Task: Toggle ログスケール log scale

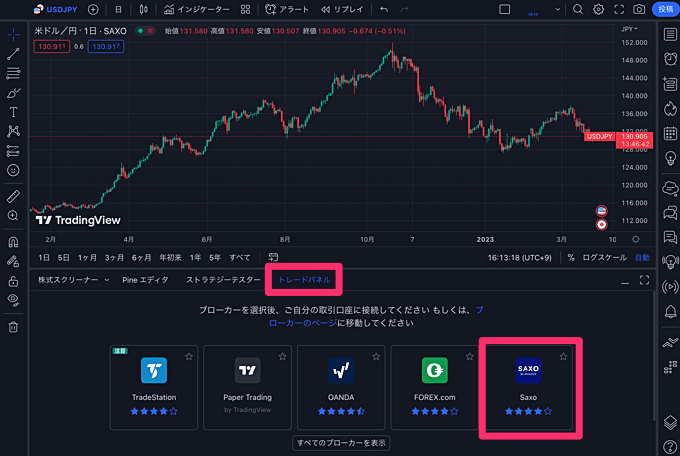Action: (x=604, y=258)
